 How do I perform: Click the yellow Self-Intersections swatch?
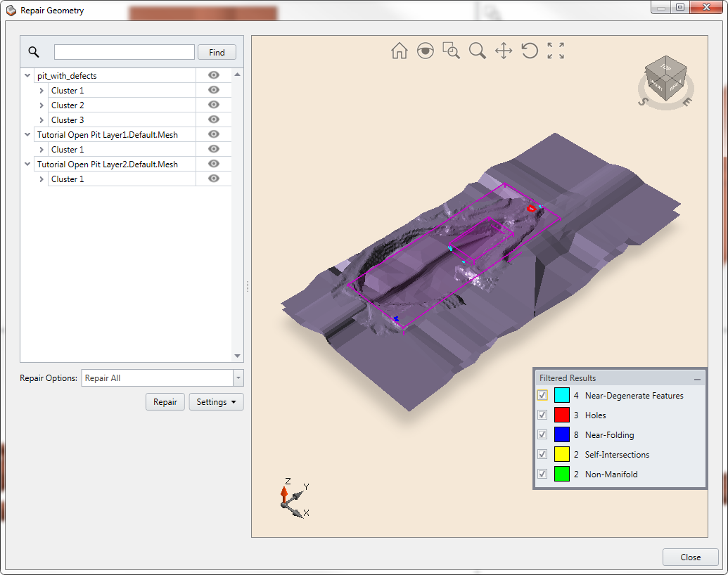(562, 454)
